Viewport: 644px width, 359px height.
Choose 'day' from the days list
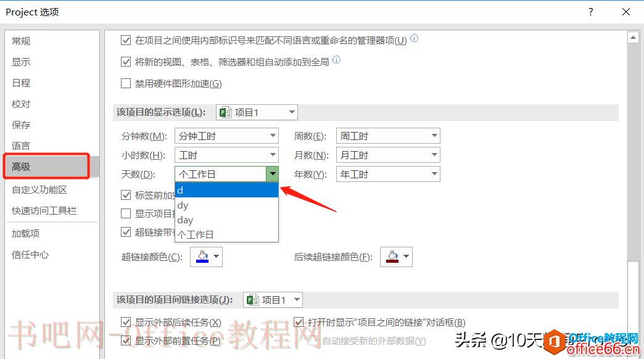227,220
